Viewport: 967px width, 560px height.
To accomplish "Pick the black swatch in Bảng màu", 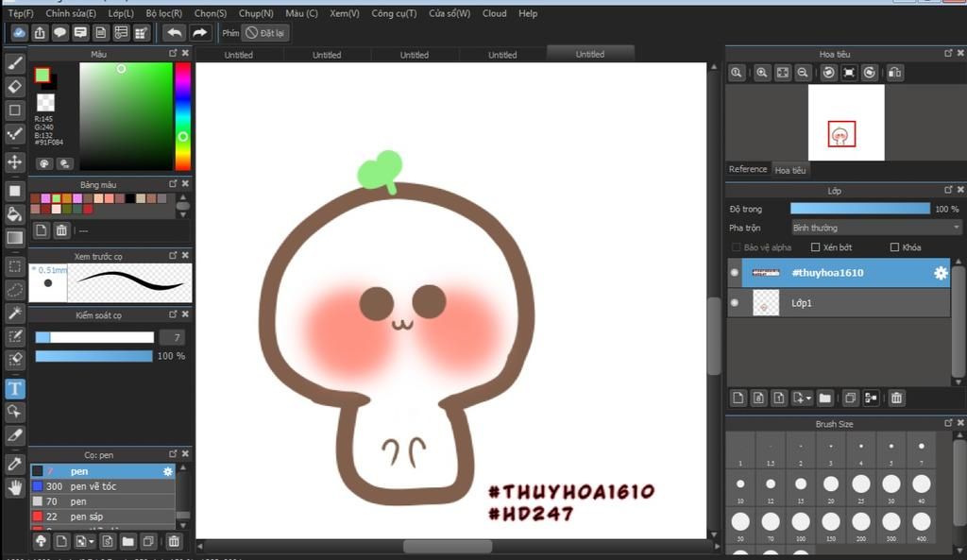I will 130,198.
